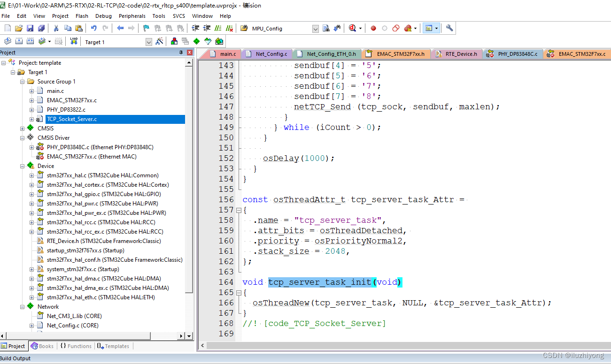This screenshot has height=364, width=611.
Task: Switch to the main.c editor tab
Action: coord(223,54)
